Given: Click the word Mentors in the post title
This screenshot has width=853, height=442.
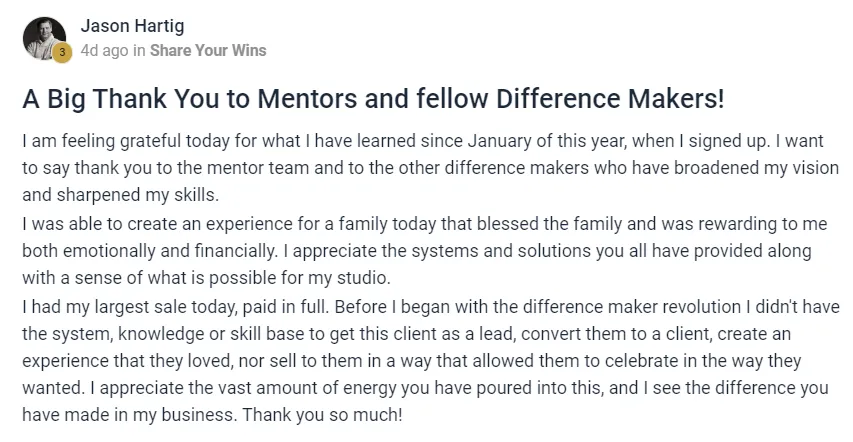Looking at the screenshot, I should point(307,99).
